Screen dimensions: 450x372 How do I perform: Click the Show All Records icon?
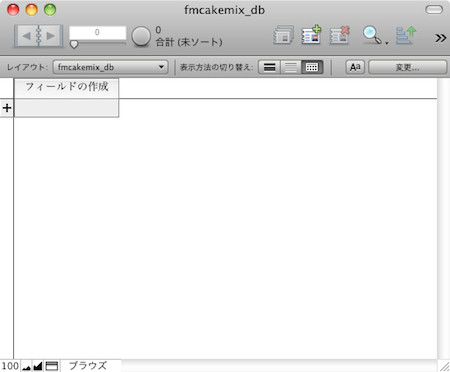[x=284, y=35]
